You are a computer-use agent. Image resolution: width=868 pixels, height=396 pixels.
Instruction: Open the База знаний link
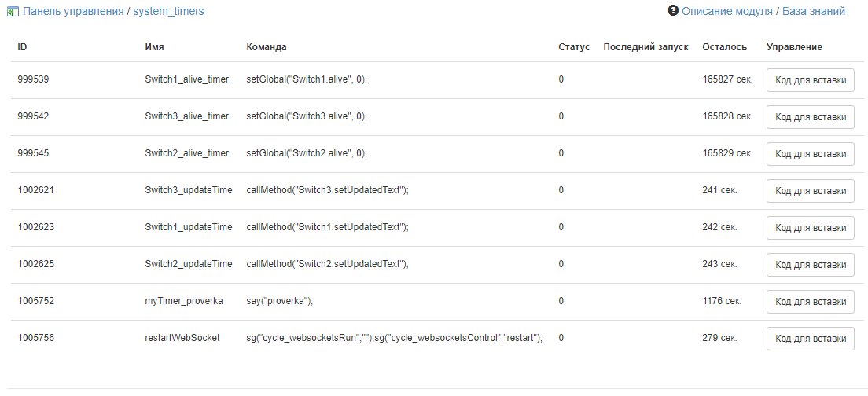point(813,12)
